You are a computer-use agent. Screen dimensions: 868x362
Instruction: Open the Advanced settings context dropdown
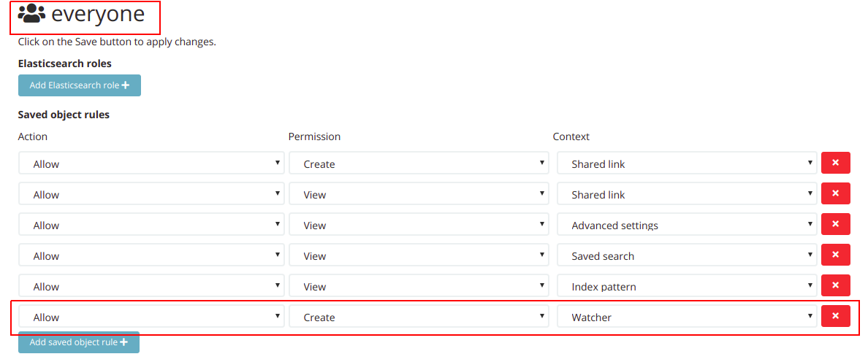click(686, 225)
